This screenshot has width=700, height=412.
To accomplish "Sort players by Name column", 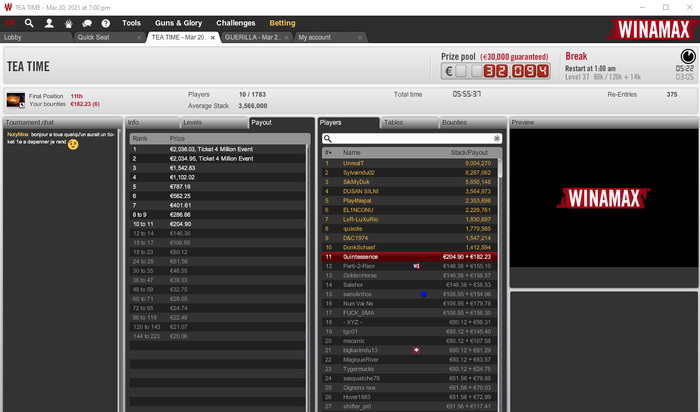I will [x=351, y=153].
